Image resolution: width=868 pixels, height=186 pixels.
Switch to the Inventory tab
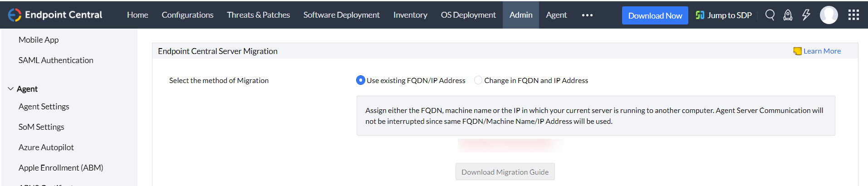[410, 15]
